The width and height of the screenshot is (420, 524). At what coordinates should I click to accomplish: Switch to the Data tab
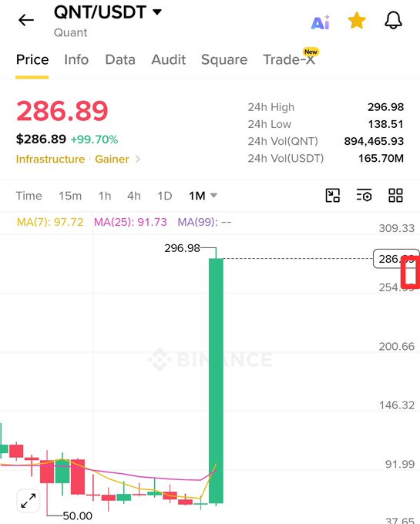point(120,60)
